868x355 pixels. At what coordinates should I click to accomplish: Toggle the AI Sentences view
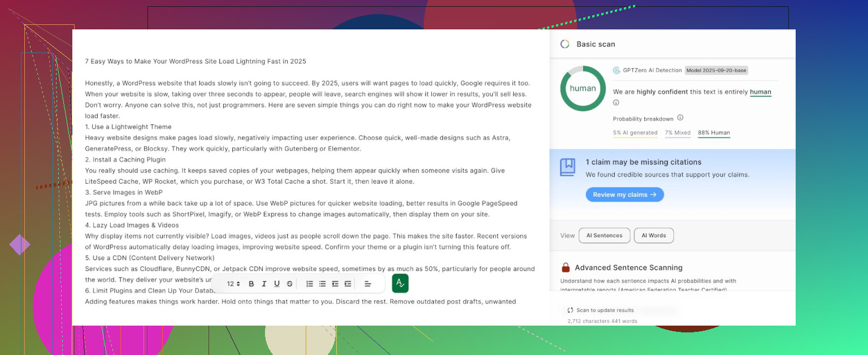pos(604,236)
